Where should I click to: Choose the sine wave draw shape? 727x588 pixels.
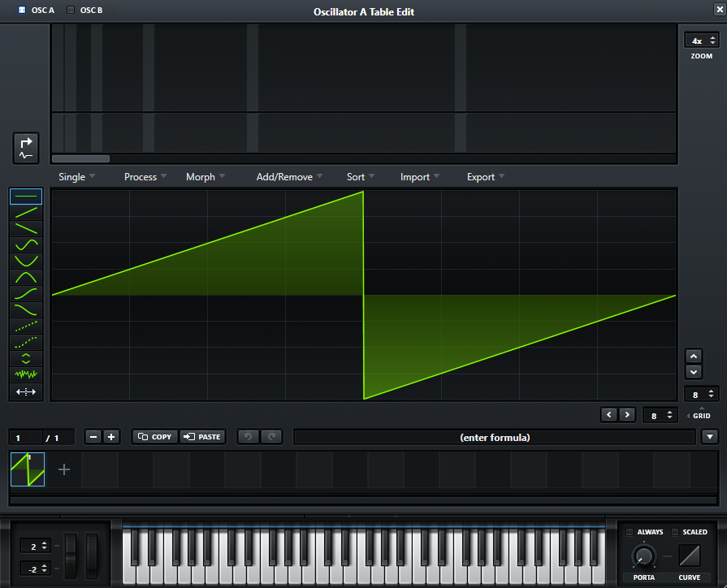pos(26,244)
